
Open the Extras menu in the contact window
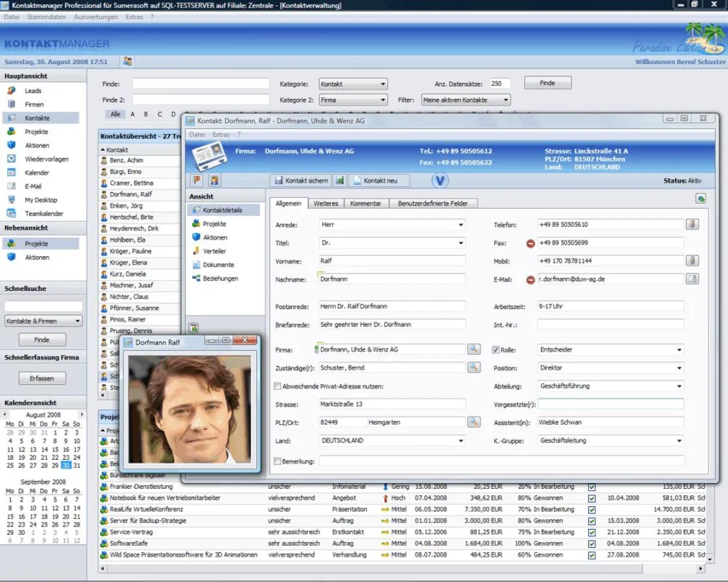pyautogui.click(x=220, y=133)
